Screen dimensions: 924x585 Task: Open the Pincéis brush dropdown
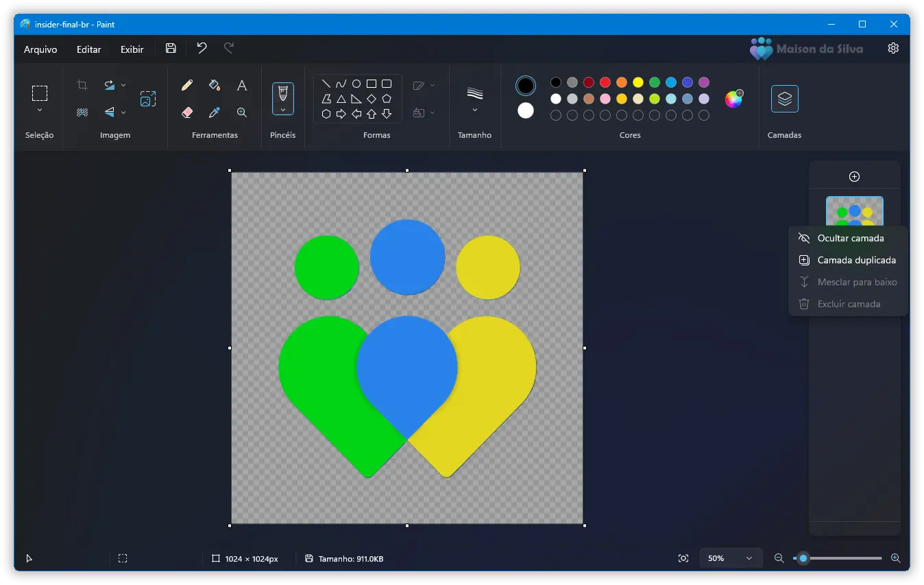coord(283,110)
